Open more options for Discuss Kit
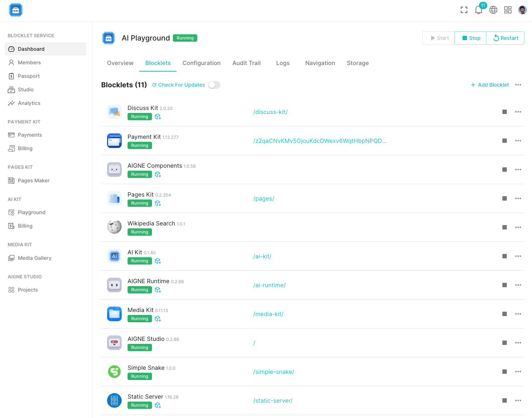This screenshot has height=418, width=532. 518,112
